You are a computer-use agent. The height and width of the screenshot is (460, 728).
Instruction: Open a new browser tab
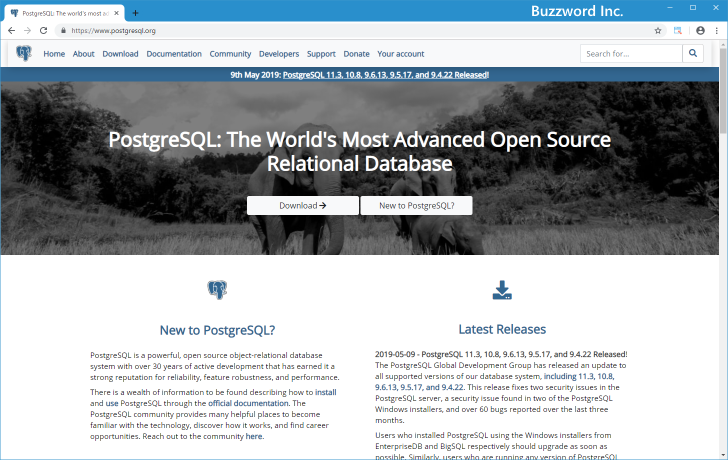[x=136, y=12]
